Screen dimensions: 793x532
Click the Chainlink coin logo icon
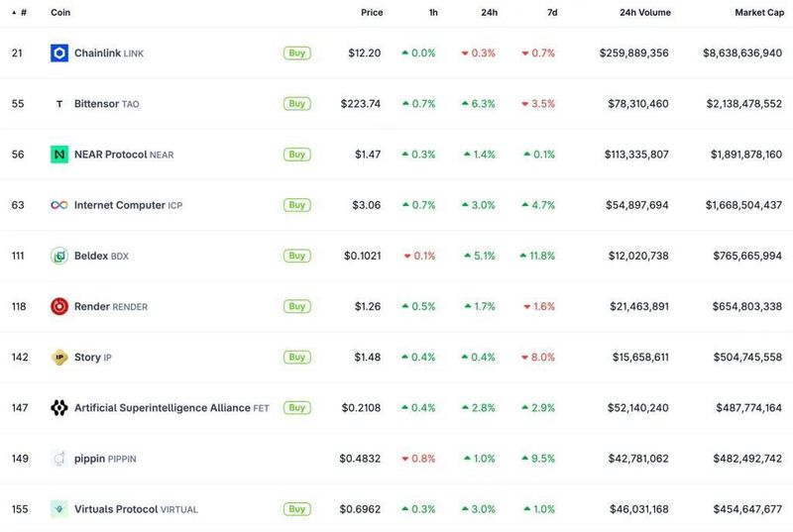[58, 53]
